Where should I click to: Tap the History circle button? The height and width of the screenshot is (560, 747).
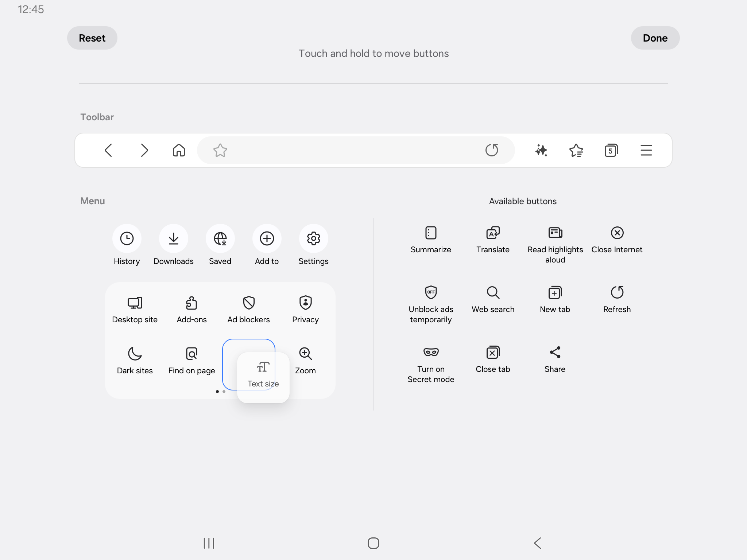pyautogui.click(x=127, y=238)
